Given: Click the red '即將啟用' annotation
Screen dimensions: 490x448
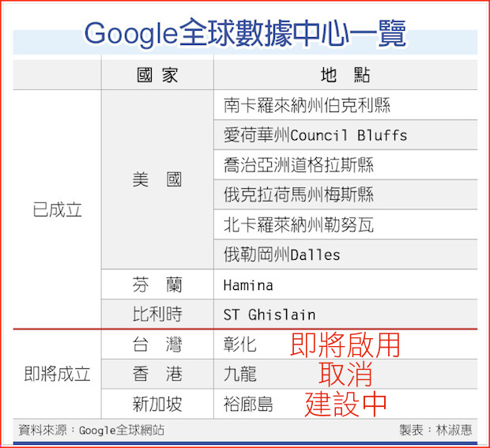Looking at the screenshot, I should coord(345,344).
